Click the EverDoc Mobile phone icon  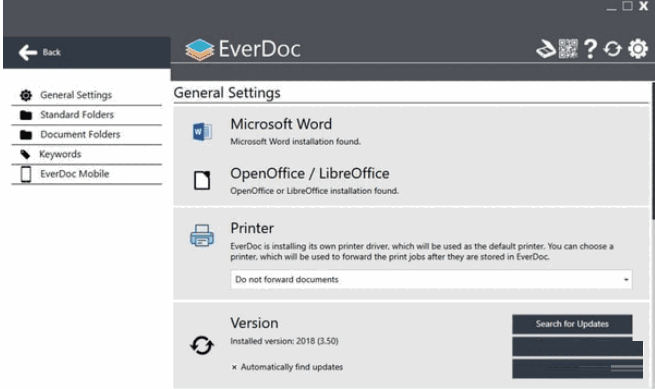pyautogui.click(x=26, y=174)
